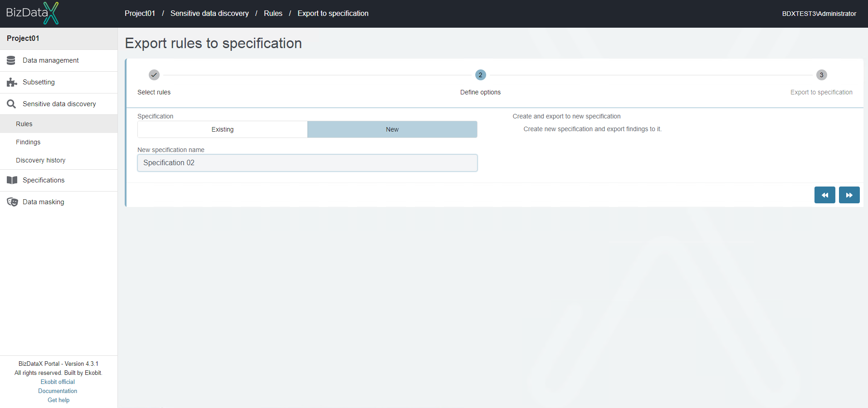Click Sensitive data discovery breadcrumb link
The width and height of the screenshot is (868, 408).
pyautogui.click(x=210, y=14)
